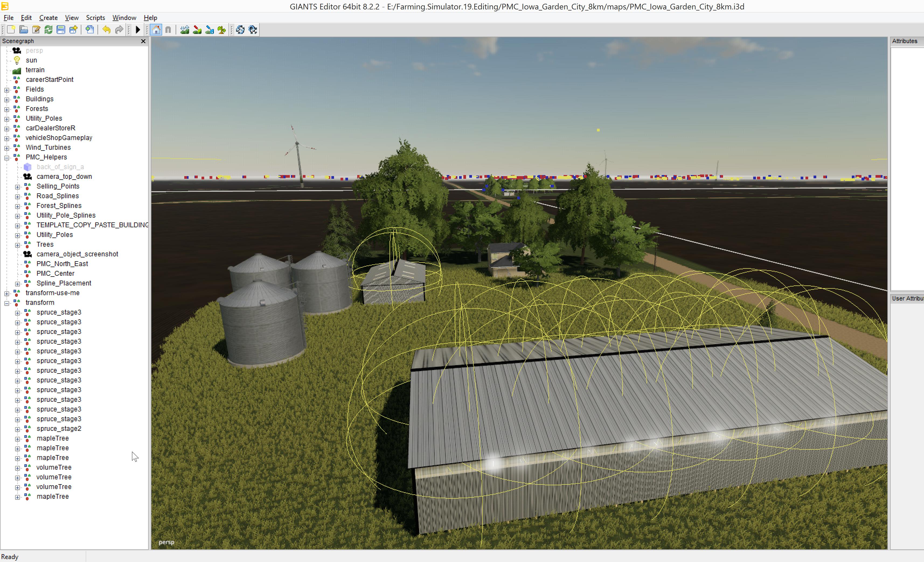Image resolution: width=924 pixels, height=562 pixels.
Task: Open the File menu
Action: (x=9, y=18)
